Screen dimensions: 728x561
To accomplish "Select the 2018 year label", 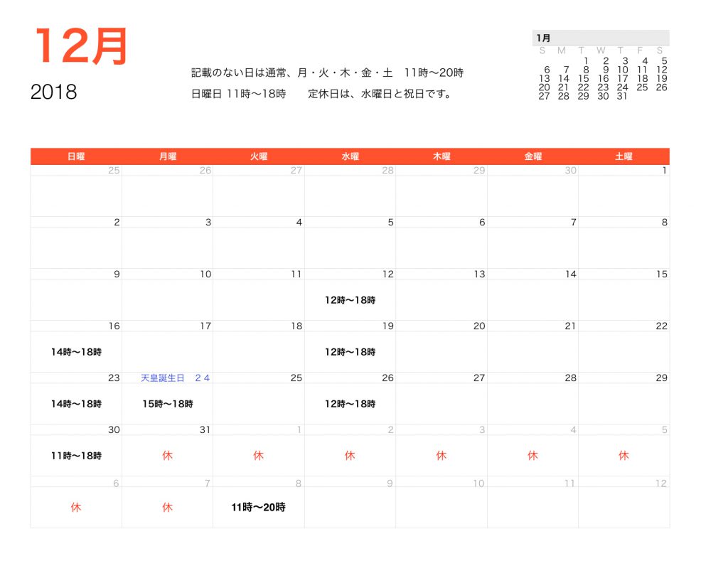I will [x=53, y=91].
